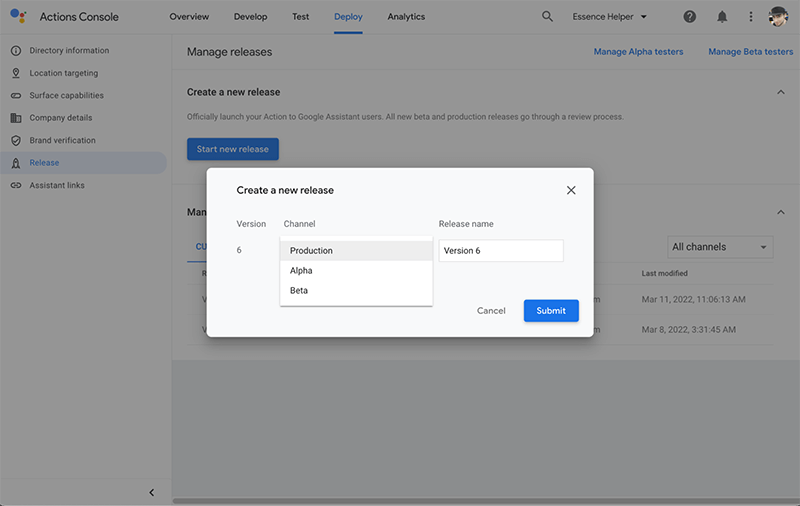Viewport: 800px width, 506px height.
Task: Open the Test tab
Action: [301, 17]
